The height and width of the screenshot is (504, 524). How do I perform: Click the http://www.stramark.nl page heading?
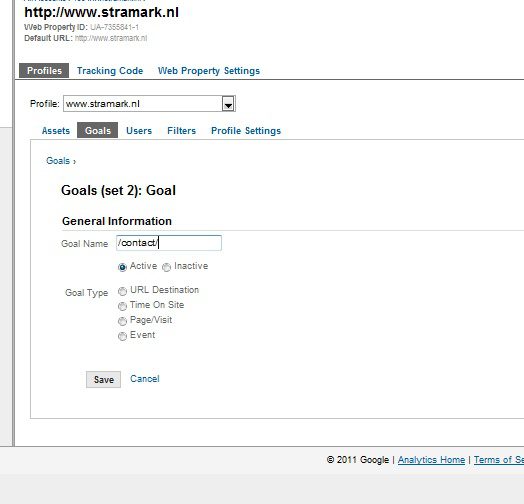(102, 12)
